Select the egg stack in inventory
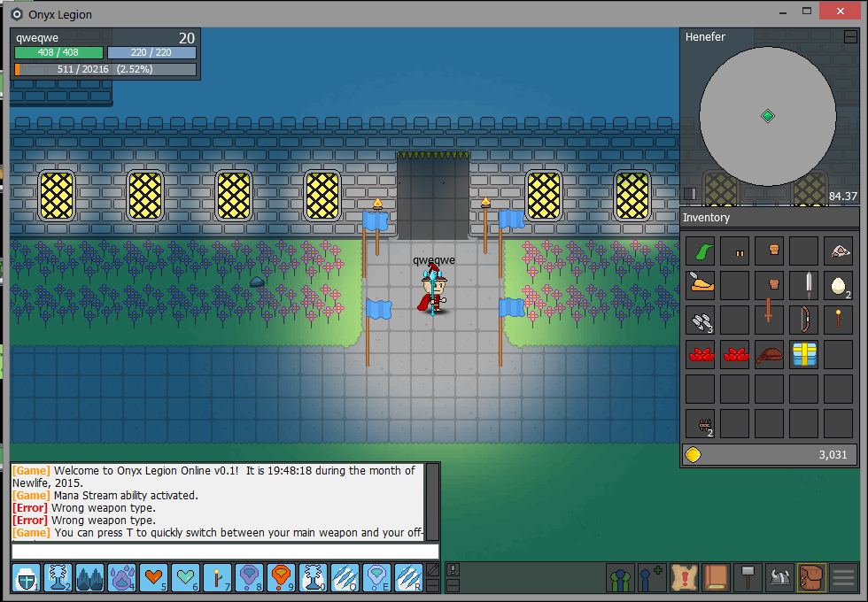The height and width of the screenshot is (602, 868). point(838,286)
